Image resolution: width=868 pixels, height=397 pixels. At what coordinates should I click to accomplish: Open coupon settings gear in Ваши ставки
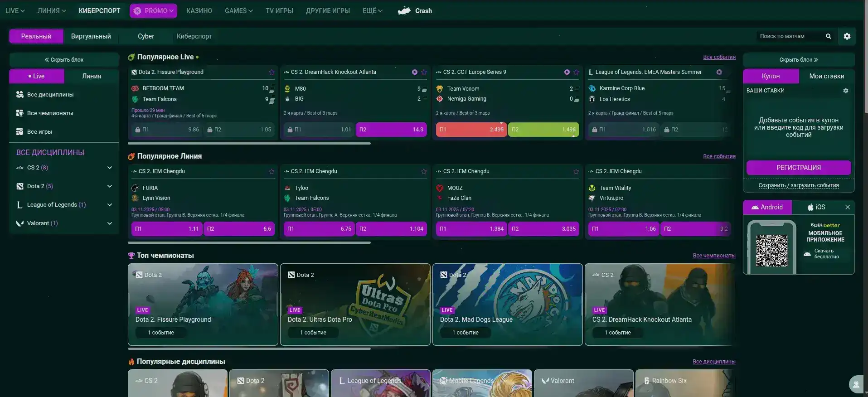click(845, 91)
